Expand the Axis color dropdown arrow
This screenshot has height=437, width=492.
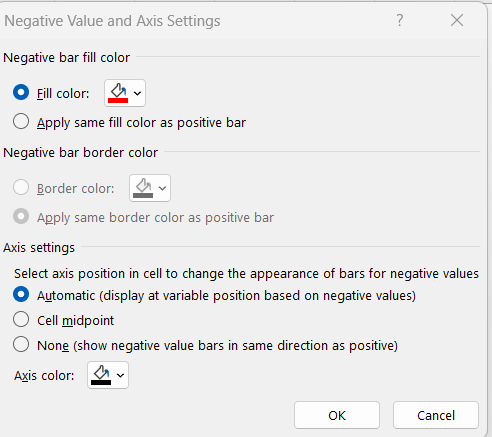(x=120, y=375)
